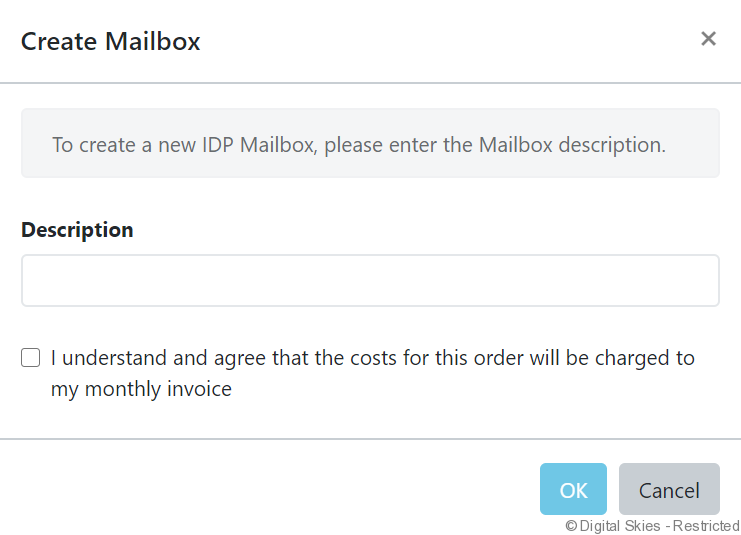The width and height of the screenshot is (741, 535).
Task: Close the Create Mailbox dialog with X
Action: tap(708, 39)
